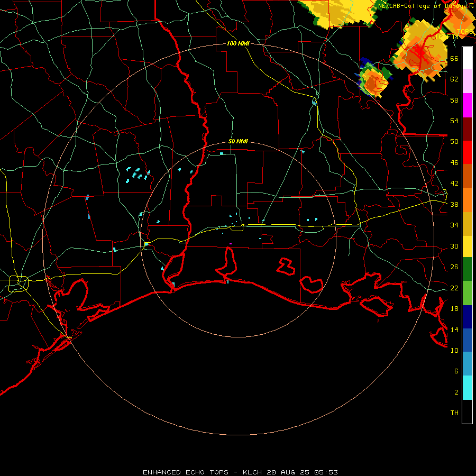This screenshot has height=476, width=476.
Task: Click the legend value '26'
Action: tap(454, 267)
